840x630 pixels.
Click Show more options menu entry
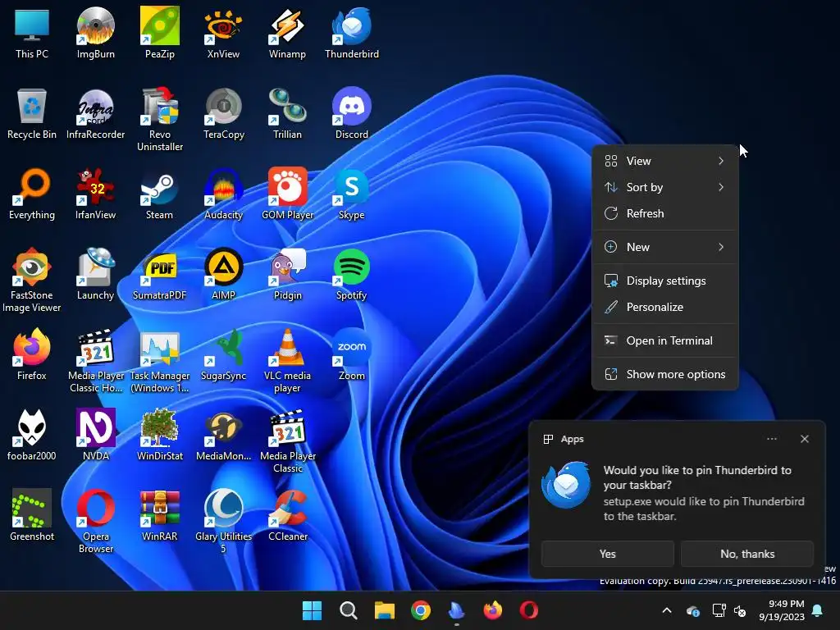tap(664, 374)
